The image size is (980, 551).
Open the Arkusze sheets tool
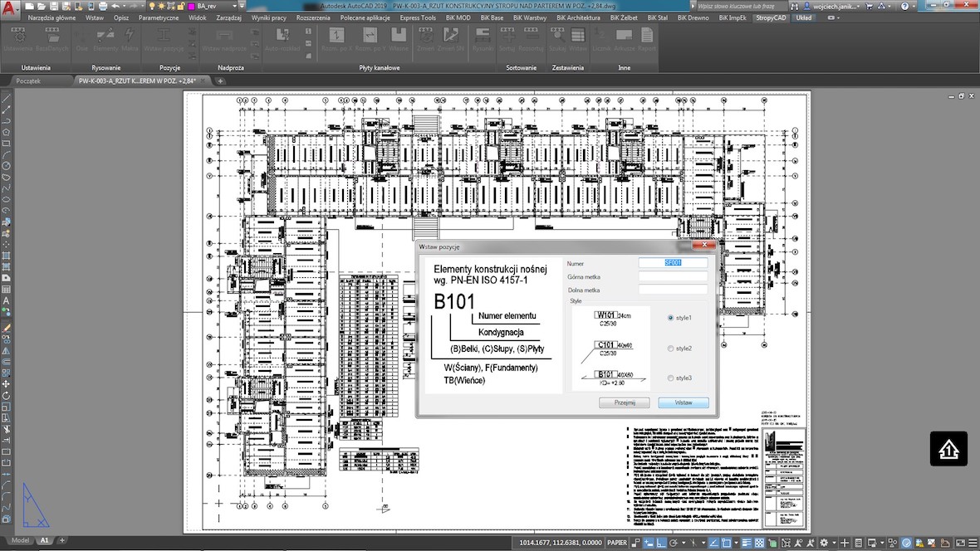[624, 39]
